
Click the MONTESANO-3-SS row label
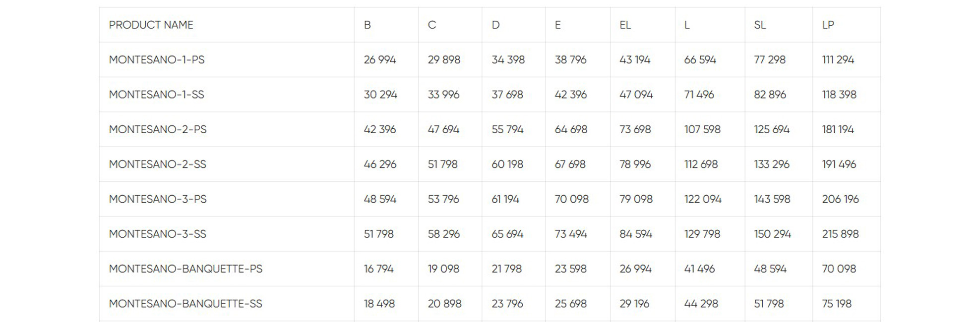pyautogui.click(x=158, y=234)
